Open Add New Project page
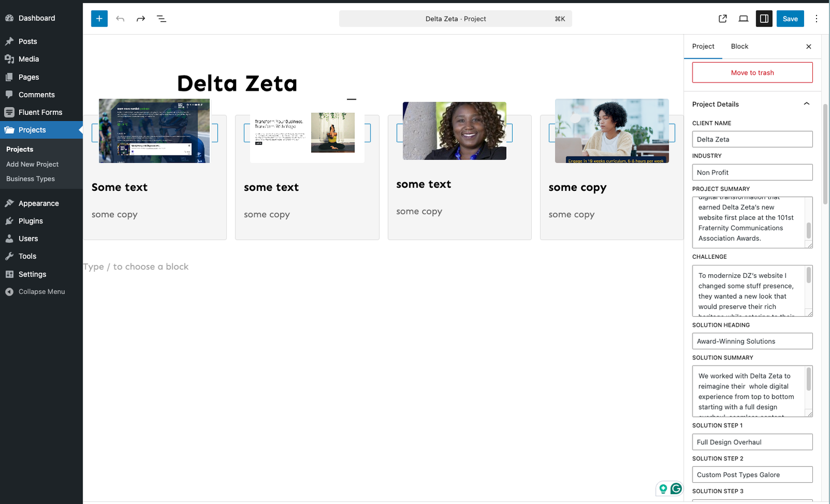 tap(32, 164)
